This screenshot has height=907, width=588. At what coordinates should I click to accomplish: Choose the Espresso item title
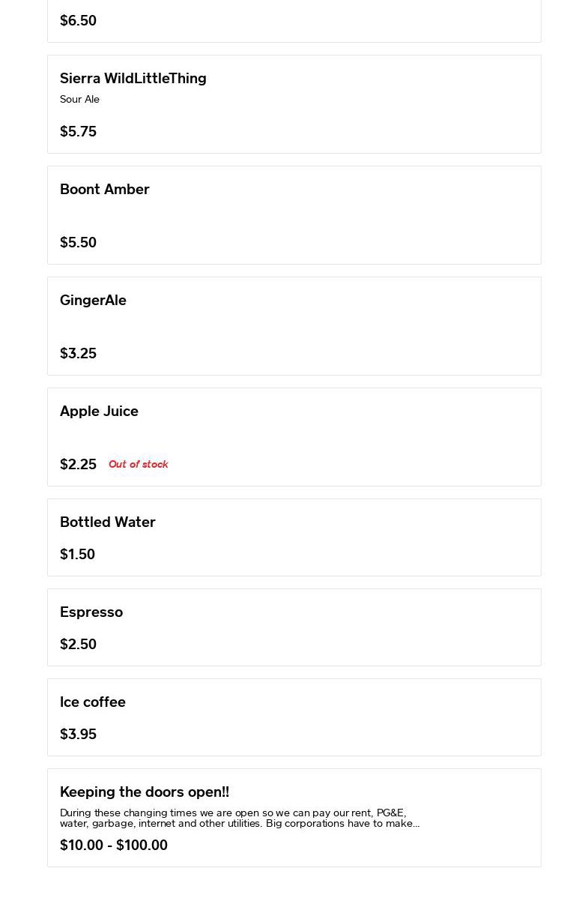click(x=91, y=612)
